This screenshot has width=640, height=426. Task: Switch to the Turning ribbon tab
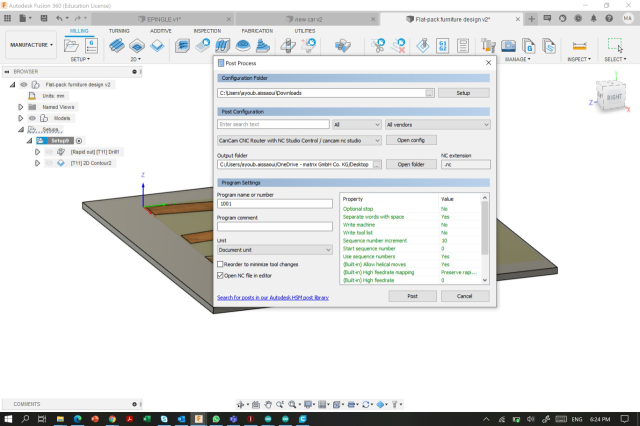pyautogui.click(x=119, y=31)
